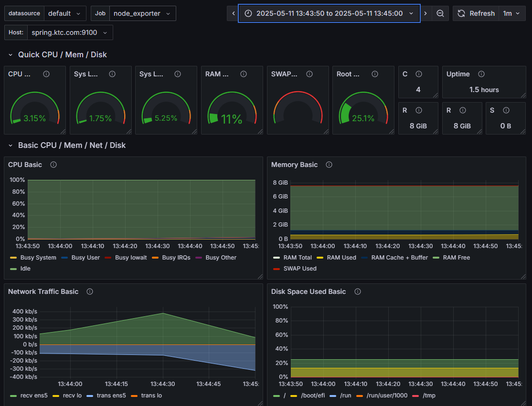The image size is (532, 406).
Task: Open the info tooltip on CPU Basic panel
Action: pyautogui.click(x=53, y=164)
